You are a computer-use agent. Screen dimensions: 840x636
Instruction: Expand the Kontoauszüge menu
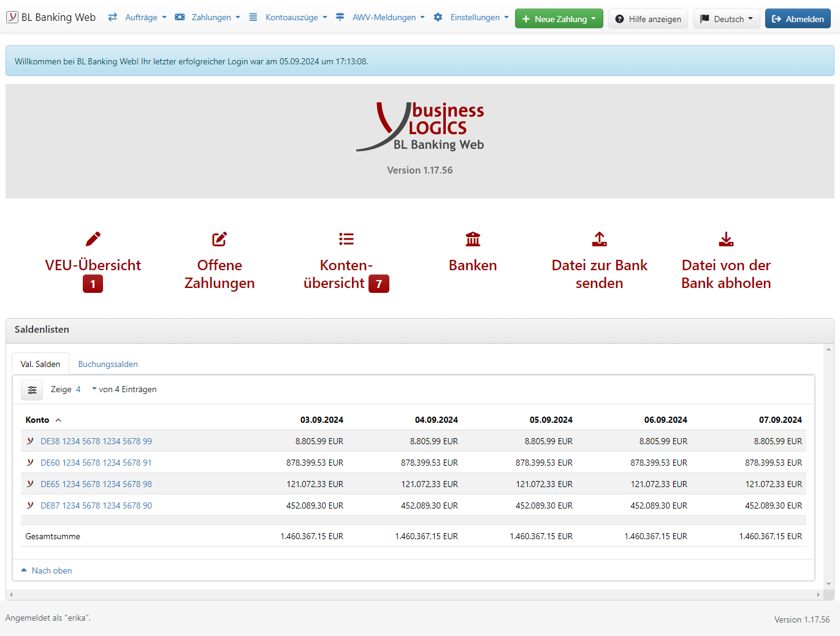[296, 17]
